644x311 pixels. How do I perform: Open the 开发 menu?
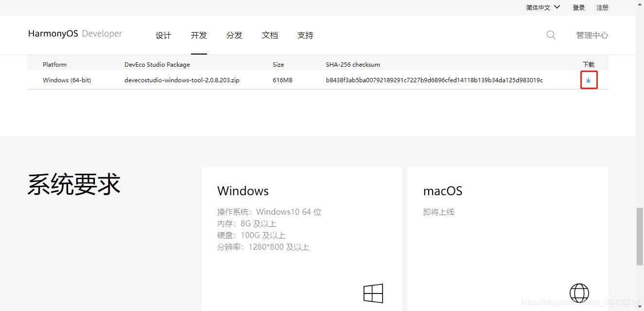[x=199, y=35]
